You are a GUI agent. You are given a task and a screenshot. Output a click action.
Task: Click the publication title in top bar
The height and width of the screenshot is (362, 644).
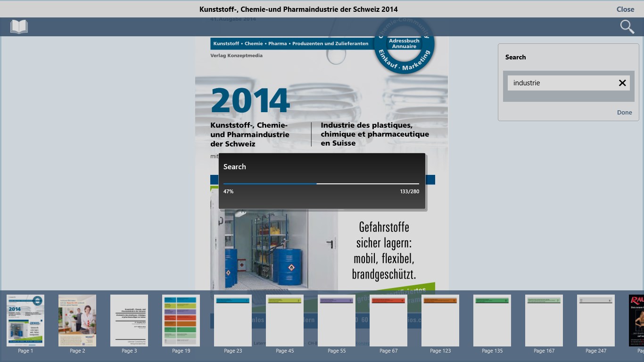[x=298, y=9]
